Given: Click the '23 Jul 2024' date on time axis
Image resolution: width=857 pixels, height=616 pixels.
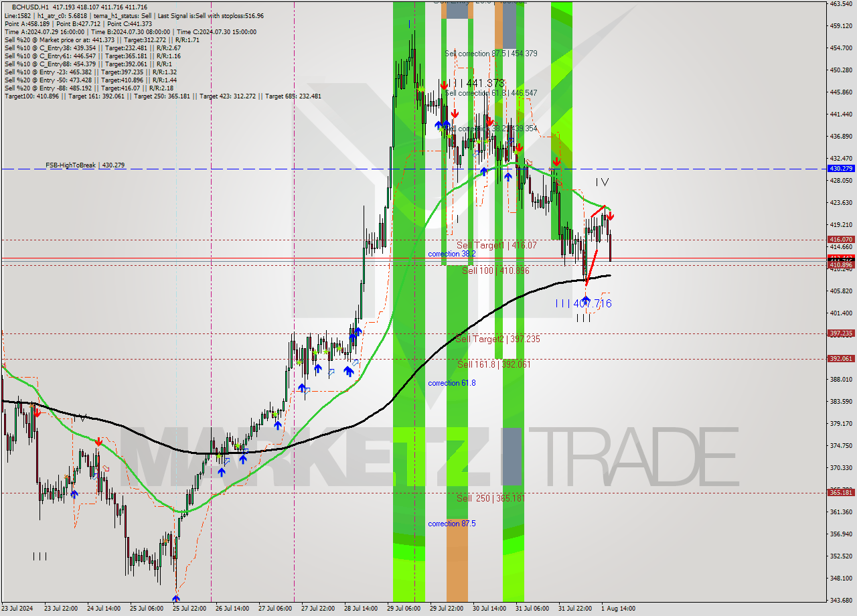Looking at the screenshot, I should [17, 609].
